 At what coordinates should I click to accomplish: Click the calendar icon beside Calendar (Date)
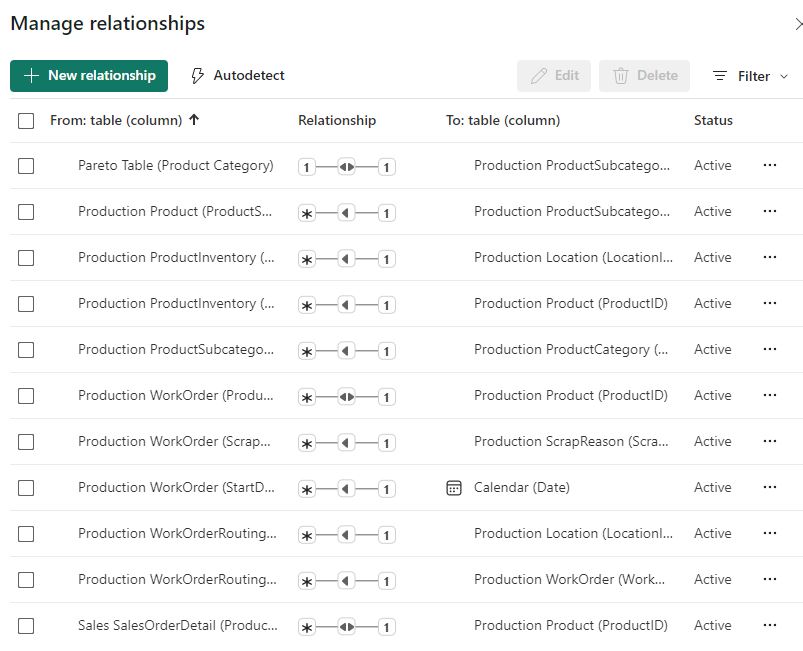coord(455,487)
